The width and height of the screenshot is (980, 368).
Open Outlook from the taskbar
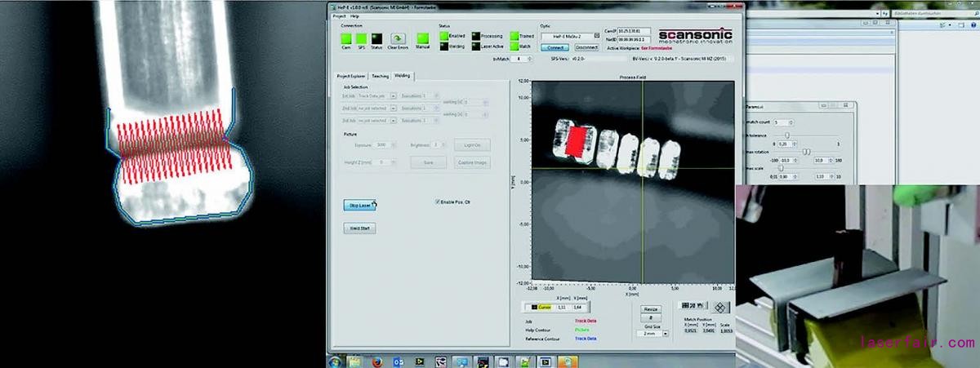point(398,360)
